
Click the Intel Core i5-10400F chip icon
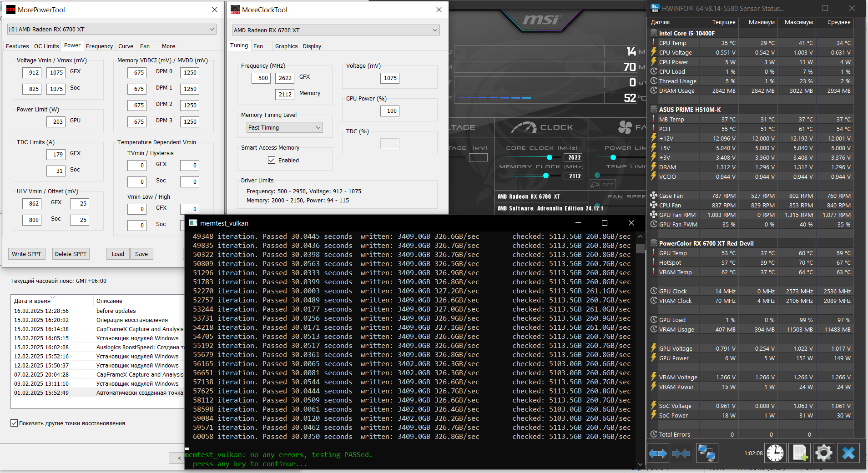[654, 33]
